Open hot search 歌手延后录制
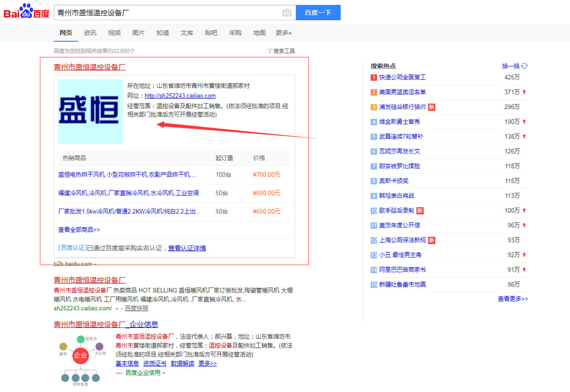 (x=397, y=210)
